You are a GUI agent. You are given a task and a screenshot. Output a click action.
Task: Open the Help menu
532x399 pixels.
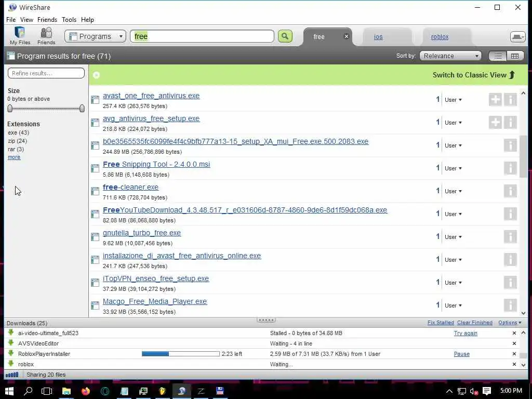coord(87,20)
